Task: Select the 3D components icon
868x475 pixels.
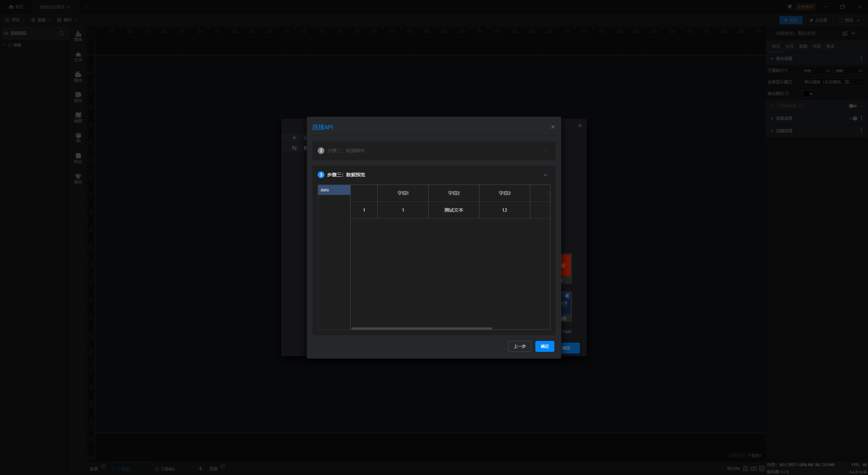Action: (78, 137)
